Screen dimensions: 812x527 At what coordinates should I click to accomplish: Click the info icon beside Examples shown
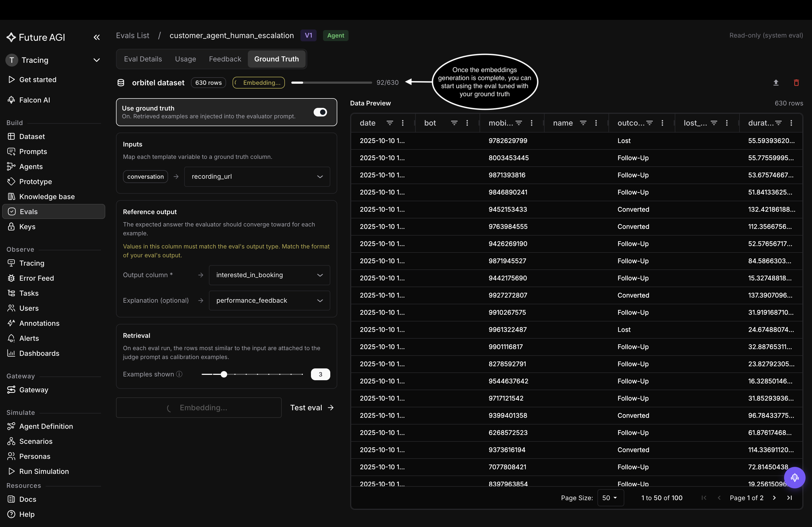[179, 374]
